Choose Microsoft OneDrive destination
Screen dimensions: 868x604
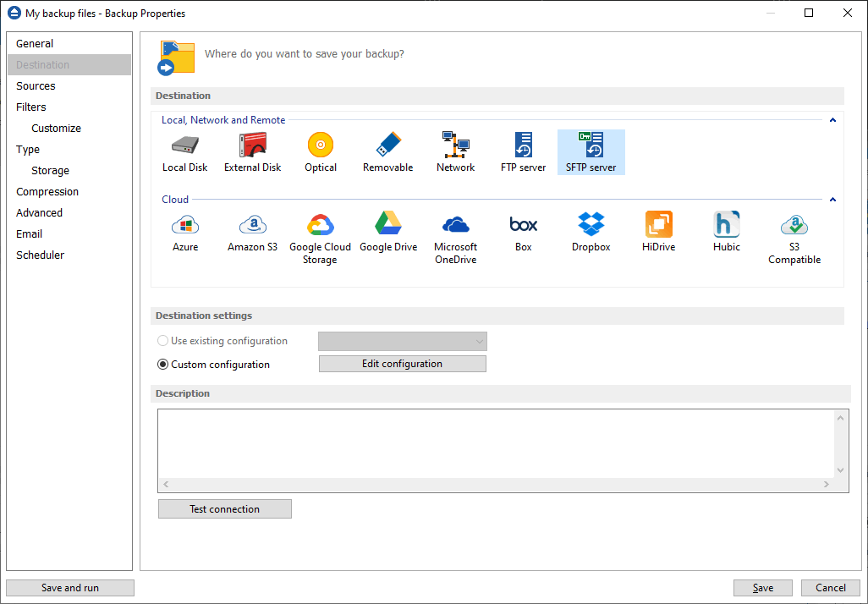click(x=456, y=238)
